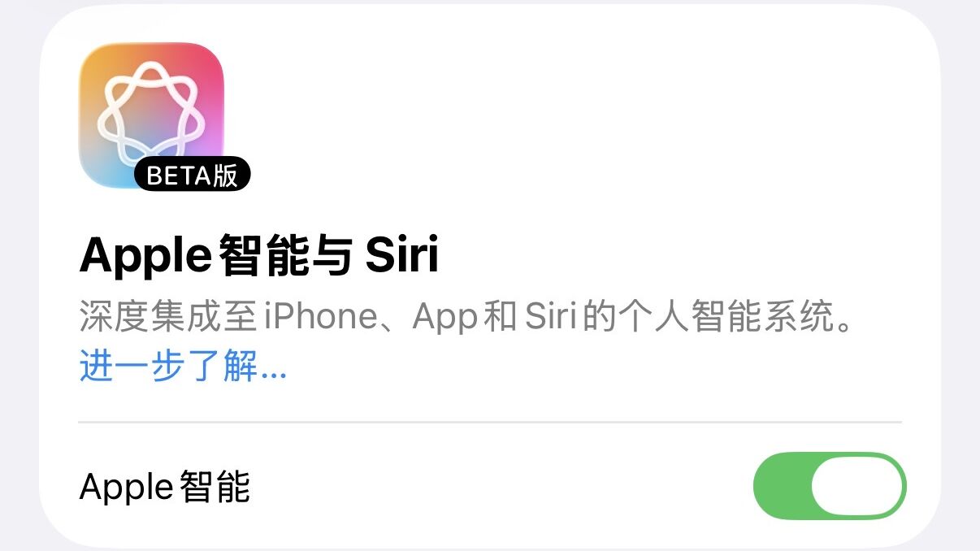Click the ellipsis after 进一步了解
980x551 pixels.
272,375
